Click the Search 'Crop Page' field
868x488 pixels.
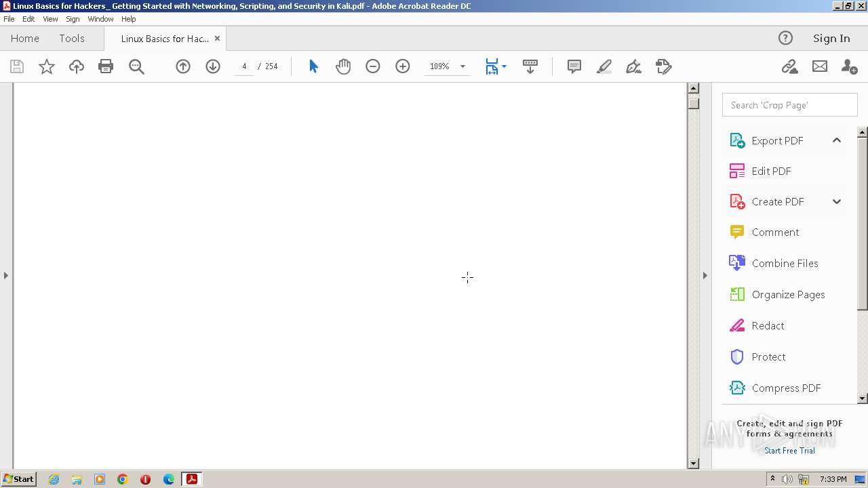(790, 105)
